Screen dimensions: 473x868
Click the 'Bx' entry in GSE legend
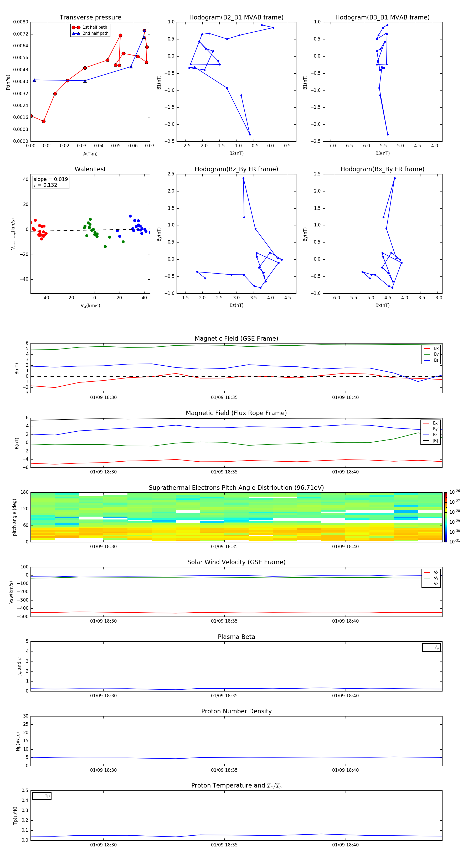pos(431,349)
